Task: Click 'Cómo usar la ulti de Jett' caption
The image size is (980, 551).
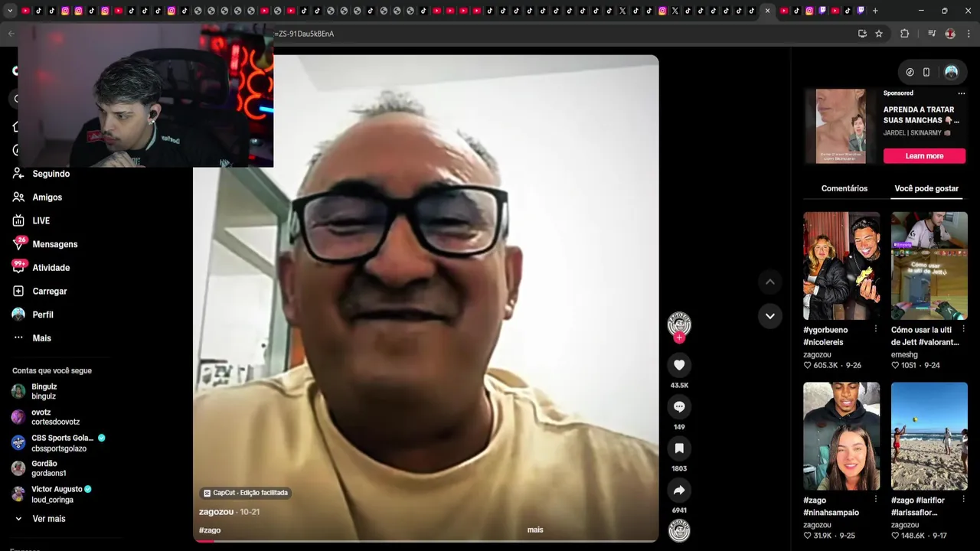Action: click(x=925, y=336)
